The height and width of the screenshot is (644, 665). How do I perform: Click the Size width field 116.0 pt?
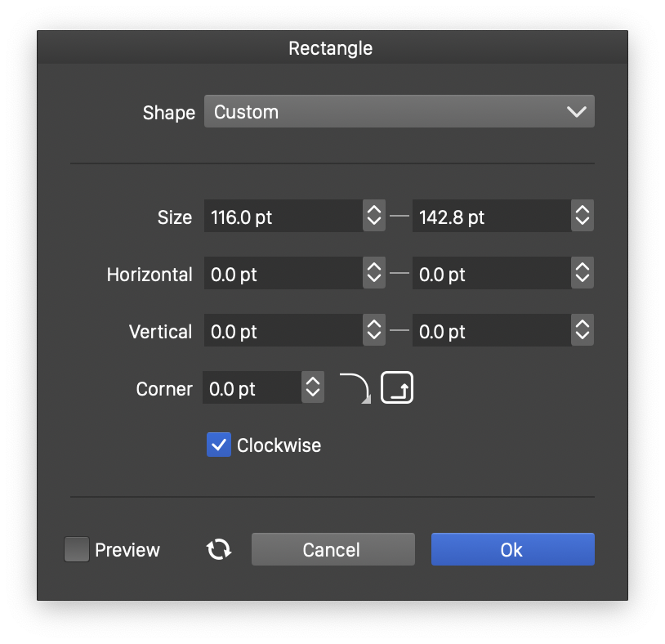283,217
